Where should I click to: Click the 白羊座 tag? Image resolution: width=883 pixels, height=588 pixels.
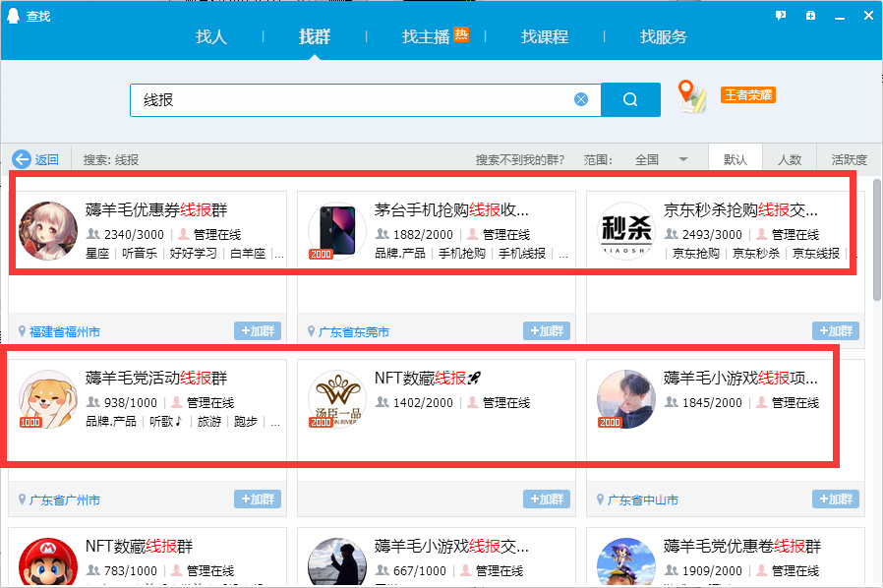point(248,254)
